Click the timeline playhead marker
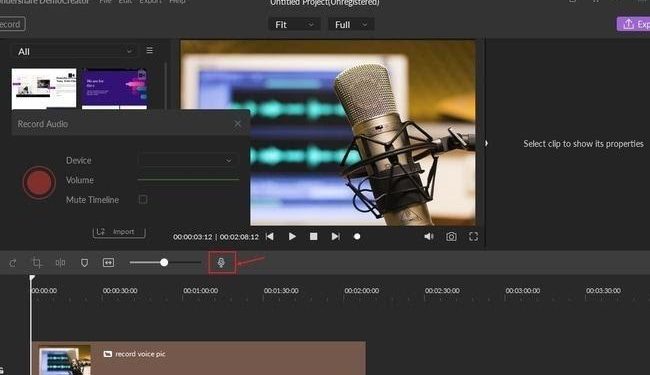The height and width of the screenshot is (375, 650). click(x=32, y=278)
